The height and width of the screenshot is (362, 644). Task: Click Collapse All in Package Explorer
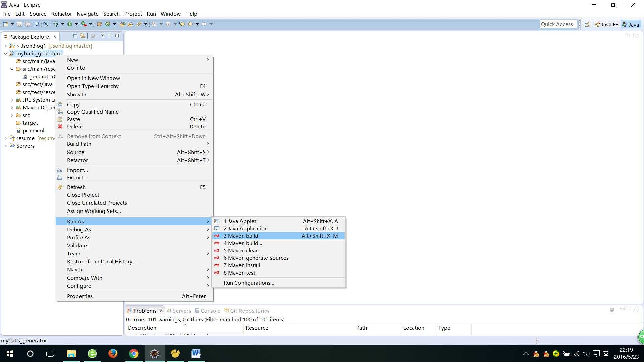click(75, 36)
